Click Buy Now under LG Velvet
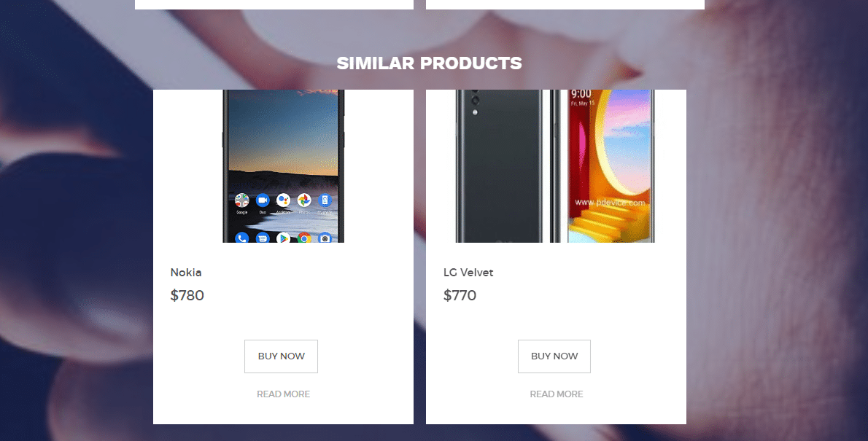This screenshot has height=441, width=868. point(554,356)
